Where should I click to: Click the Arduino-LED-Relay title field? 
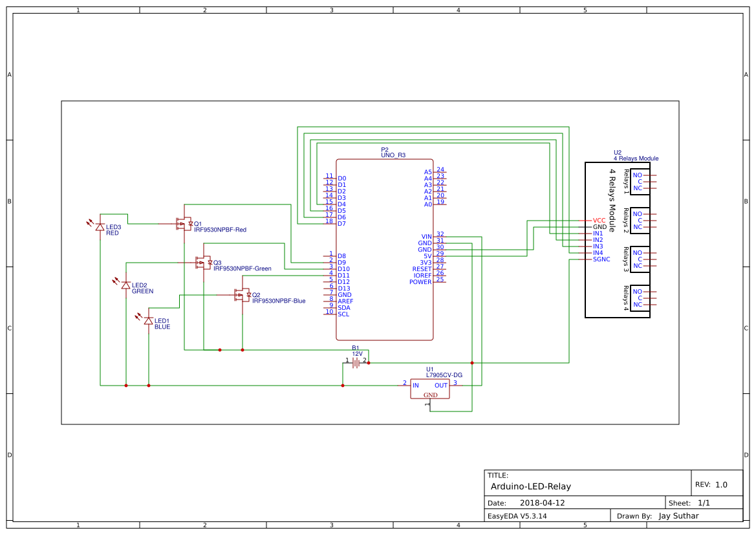tap(530, 486)
